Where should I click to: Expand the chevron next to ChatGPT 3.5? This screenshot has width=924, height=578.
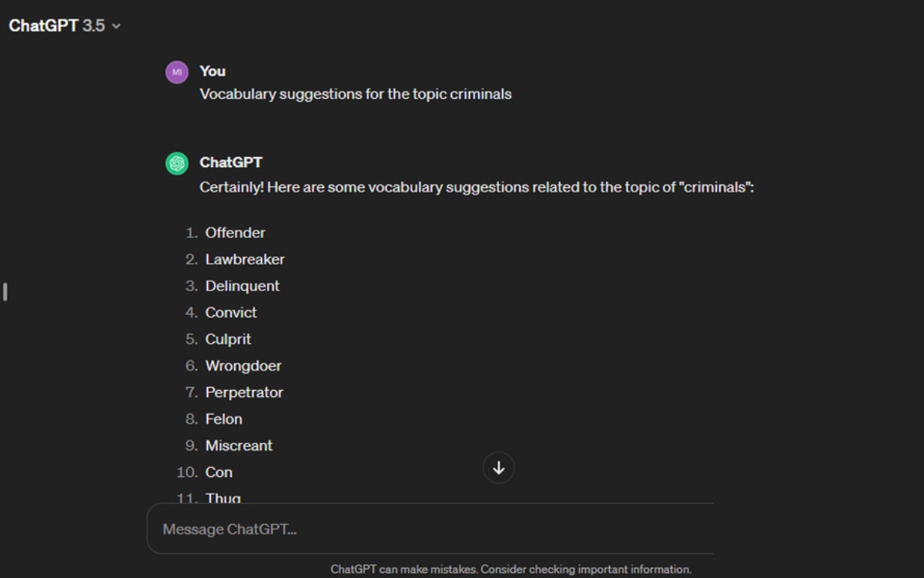pos(115,25)
